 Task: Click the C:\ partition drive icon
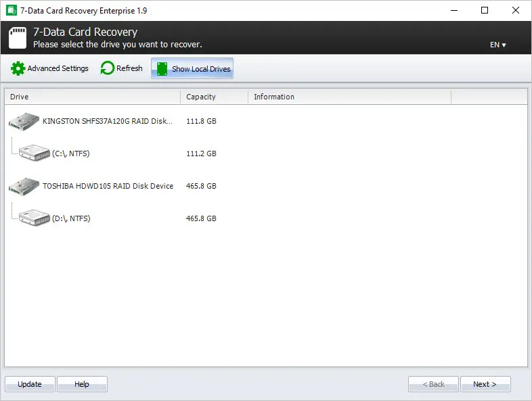35,153
